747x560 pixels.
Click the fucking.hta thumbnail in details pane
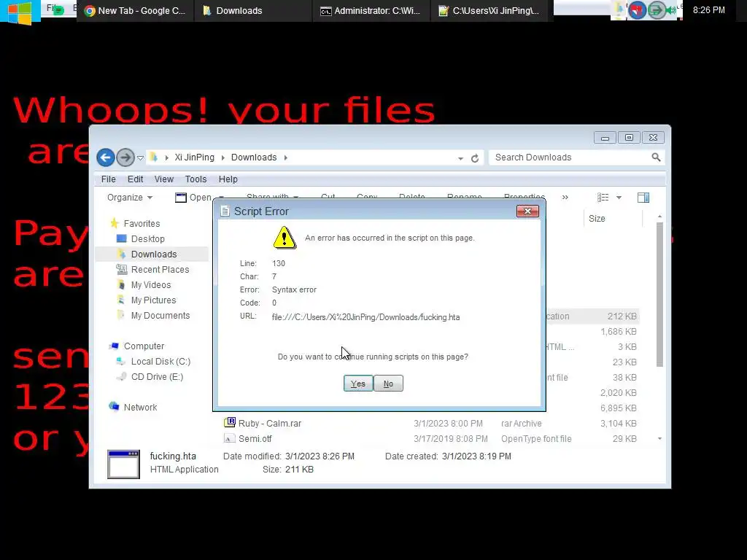click(x=123, y=463)
